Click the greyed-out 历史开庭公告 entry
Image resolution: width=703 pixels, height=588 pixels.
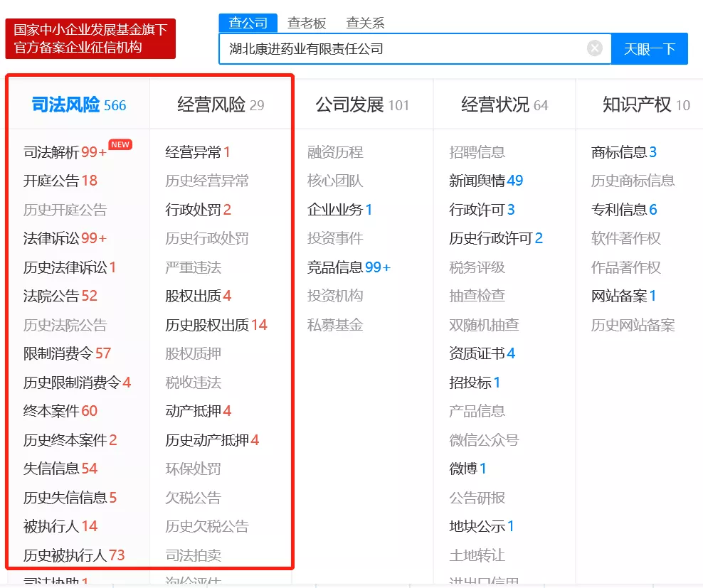[x=65, y=209]
